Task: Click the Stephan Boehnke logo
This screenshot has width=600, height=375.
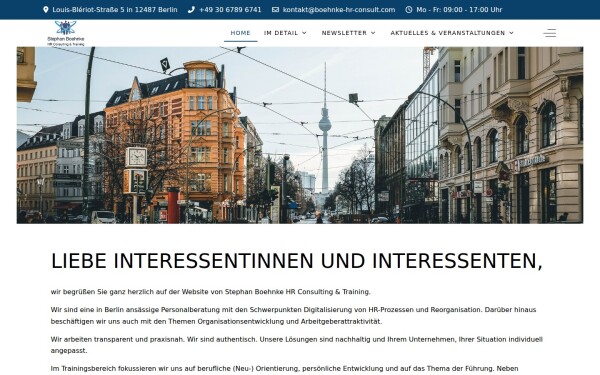Action: [65, 34]
